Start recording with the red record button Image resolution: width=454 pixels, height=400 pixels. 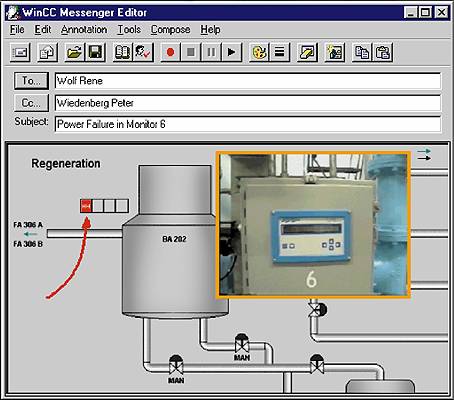click(x=171, y=52)
